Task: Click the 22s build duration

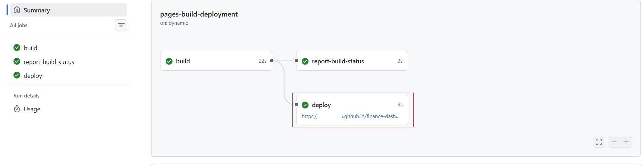Action: 262,61
